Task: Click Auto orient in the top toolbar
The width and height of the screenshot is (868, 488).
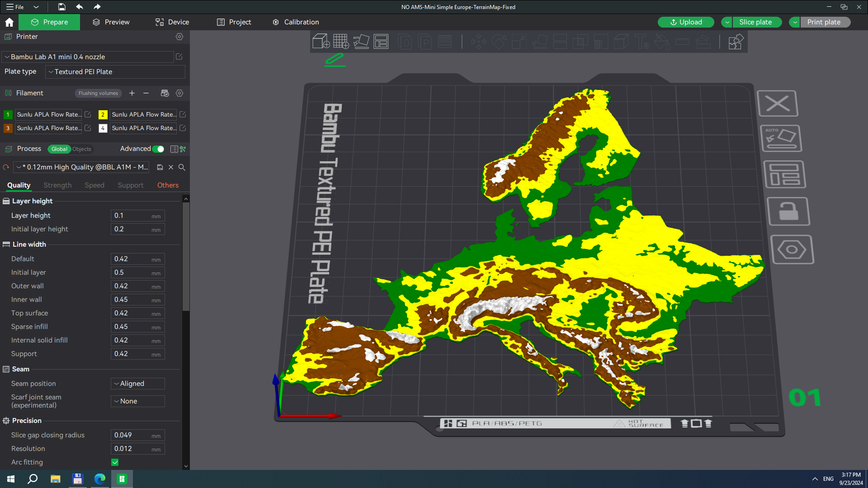Action: point(361,42)
